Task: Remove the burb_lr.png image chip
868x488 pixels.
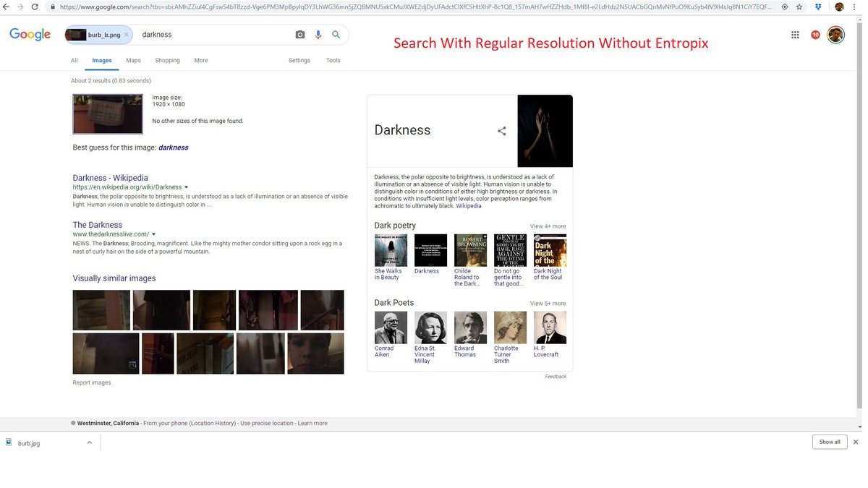Action: coord(126,34)
